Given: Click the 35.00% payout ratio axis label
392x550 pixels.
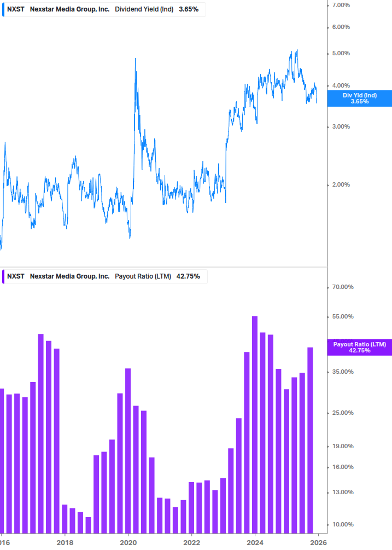Looking at the screenshot, I should click(343, 372).
